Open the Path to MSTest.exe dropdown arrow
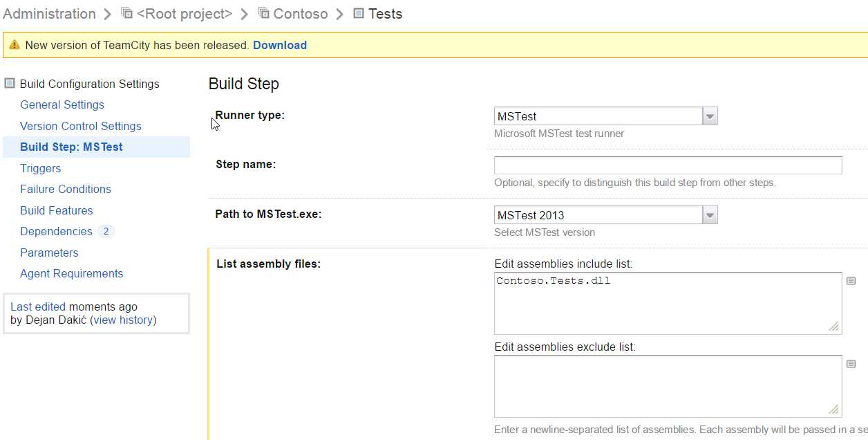868x440 pixels. 710,215
